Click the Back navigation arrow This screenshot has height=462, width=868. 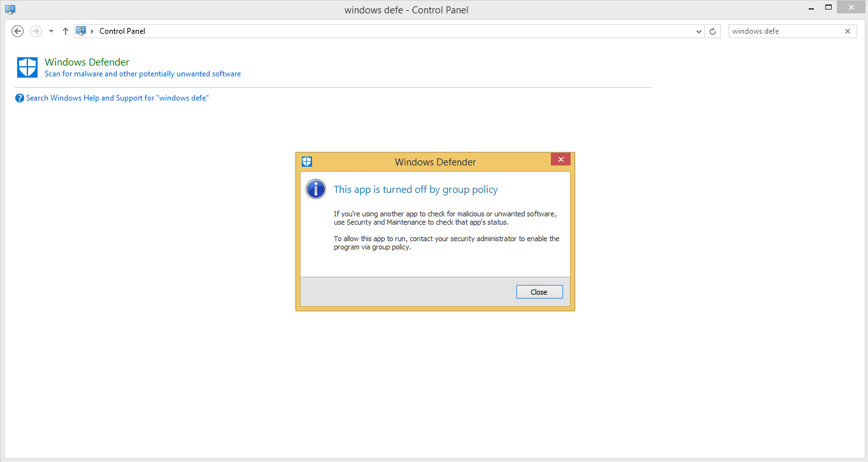[18, 31]
